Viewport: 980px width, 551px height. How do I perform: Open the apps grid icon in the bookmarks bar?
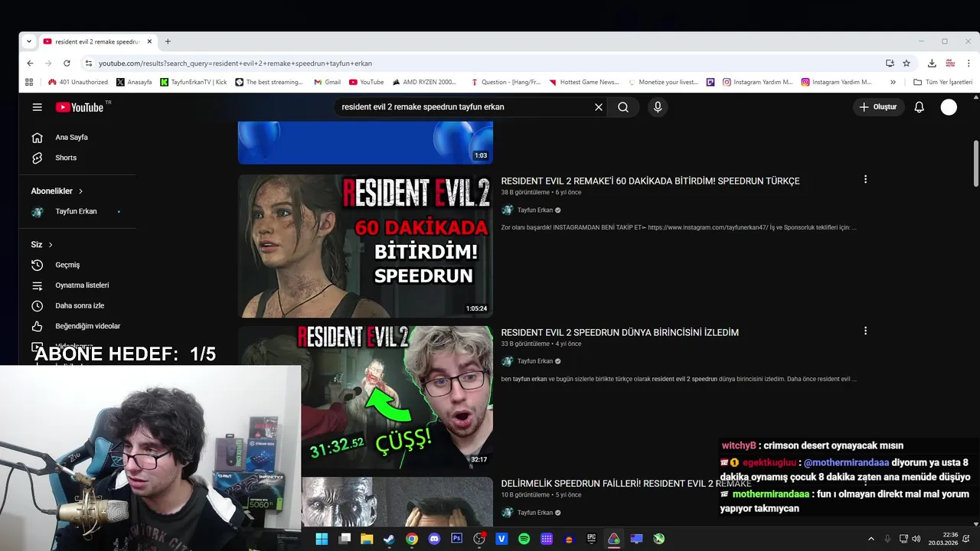click(29, 82)
